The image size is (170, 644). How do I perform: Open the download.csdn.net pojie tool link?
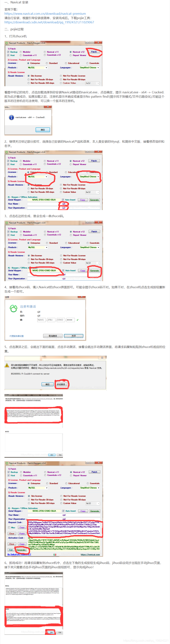pyautogui.click(x=49, y=22)
